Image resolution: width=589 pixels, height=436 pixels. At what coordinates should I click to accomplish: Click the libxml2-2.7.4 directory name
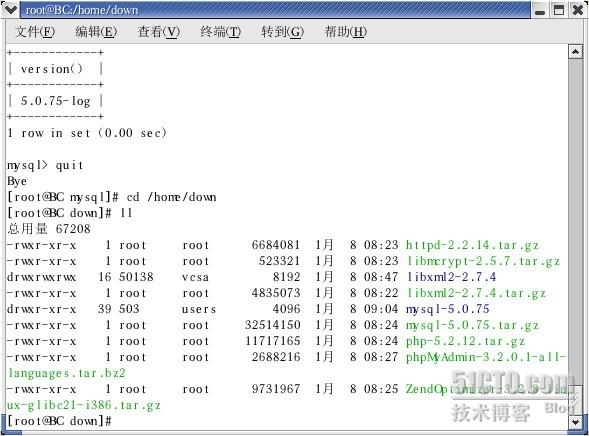coord(452,277)
